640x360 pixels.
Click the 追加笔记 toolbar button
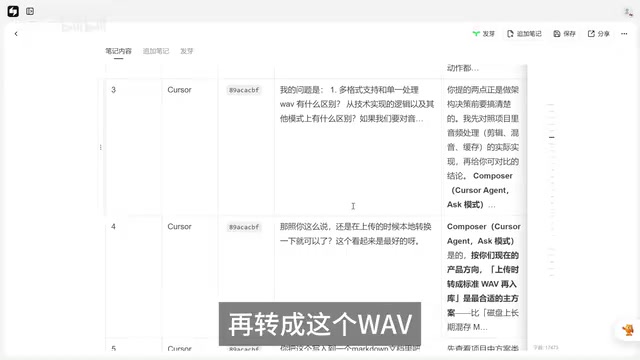point(524,34)
